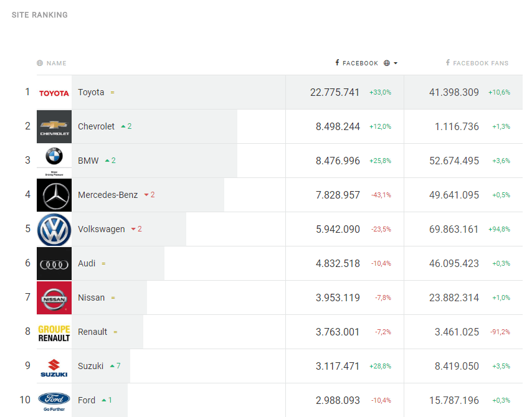This screenshot has height=417, width=532.
Task: Click Renault's fan count 3.461.025
Action: (457, 332)
